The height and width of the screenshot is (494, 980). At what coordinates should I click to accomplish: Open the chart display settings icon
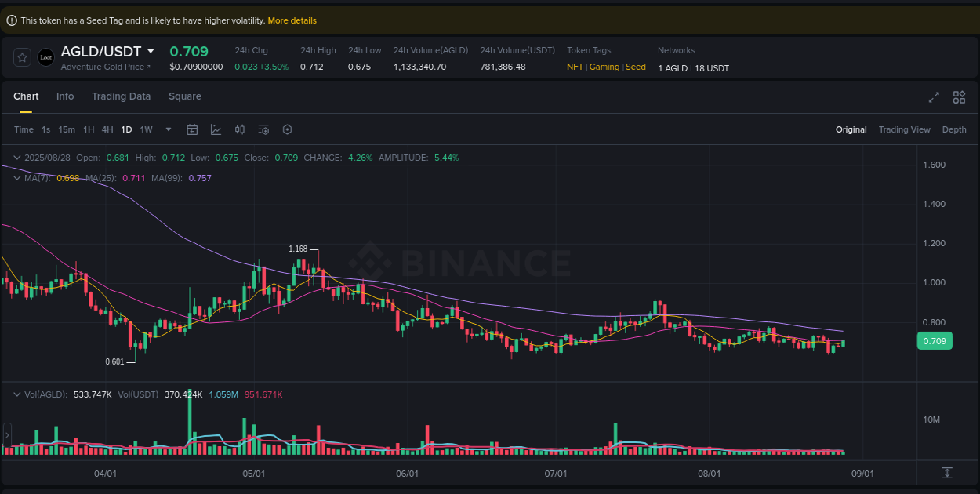(x=263, y=129)
